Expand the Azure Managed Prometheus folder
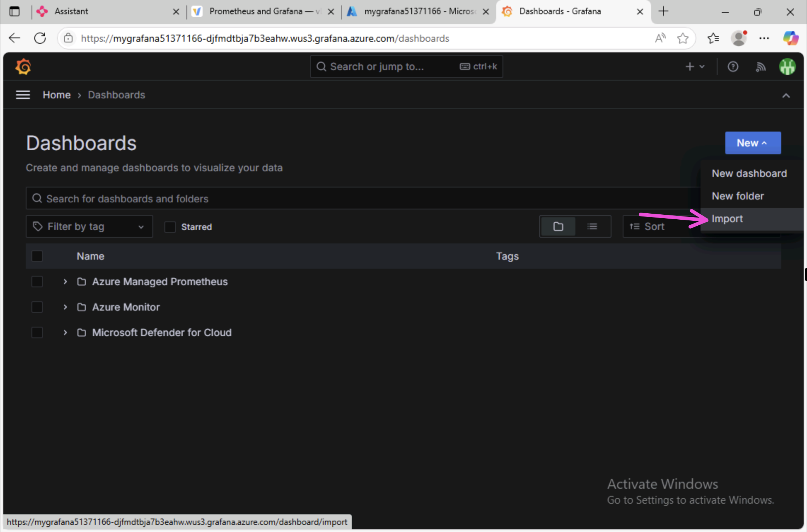This screenshot has width=807, height=532. (65, 282)
